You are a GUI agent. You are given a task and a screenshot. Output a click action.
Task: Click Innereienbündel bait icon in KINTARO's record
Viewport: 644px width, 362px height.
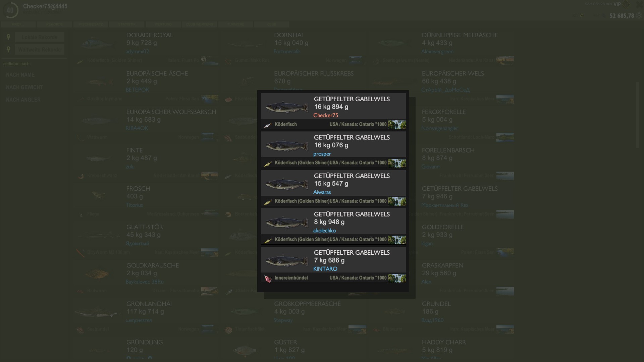coord(268,279)
